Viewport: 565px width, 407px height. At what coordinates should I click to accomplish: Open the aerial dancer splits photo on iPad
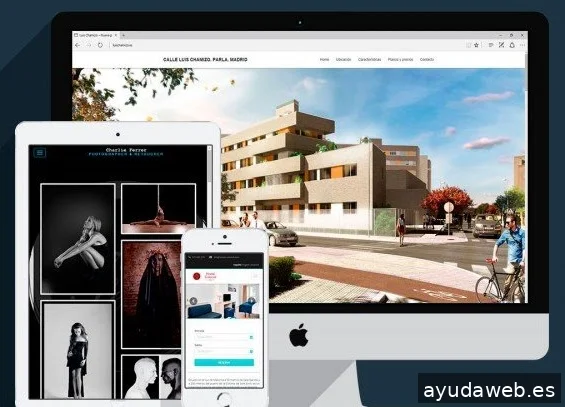159,208
